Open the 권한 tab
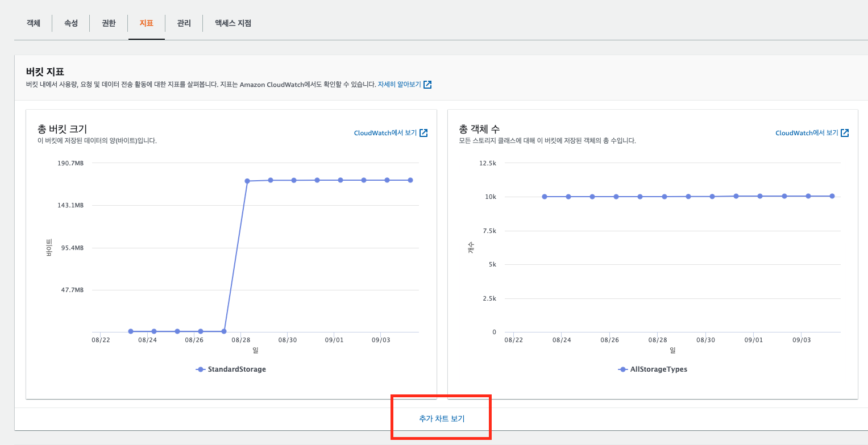The width and height of the screenshot is (868, 445). [109, 23]
